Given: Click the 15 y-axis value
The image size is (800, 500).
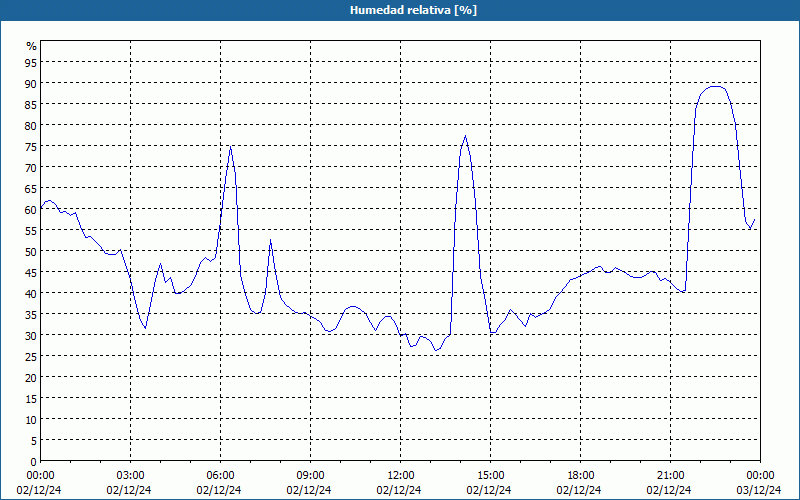Looking at the screenshot, I should pos(31,399).
